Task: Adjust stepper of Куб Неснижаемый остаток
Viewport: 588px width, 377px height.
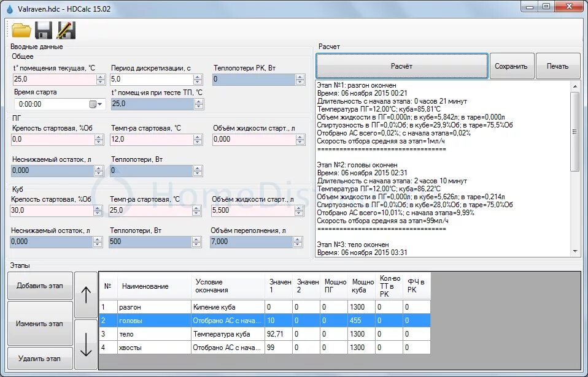Action: point(98,242)
